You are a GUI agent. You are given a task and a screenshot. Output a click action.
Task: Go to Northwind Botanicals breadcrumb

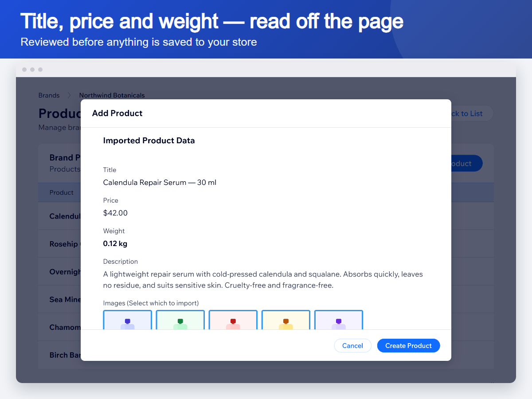112,95
